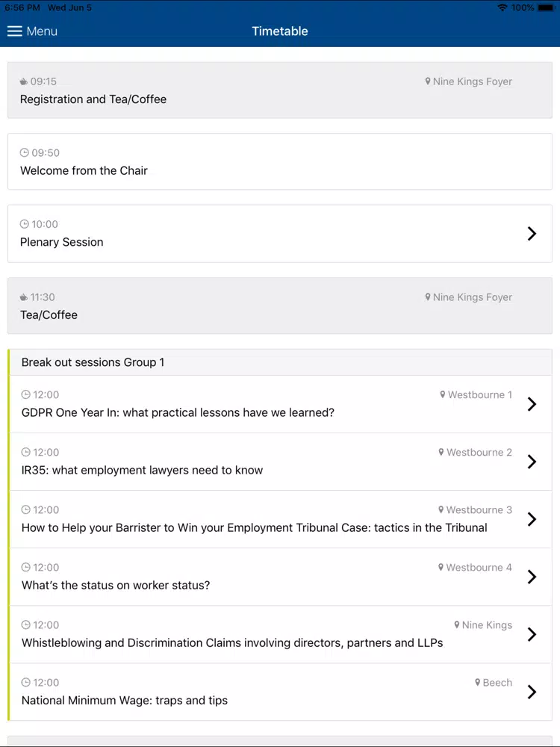Select the Welcome from the Chair entry
Screen dimensions: 560x747
point(280,161)
